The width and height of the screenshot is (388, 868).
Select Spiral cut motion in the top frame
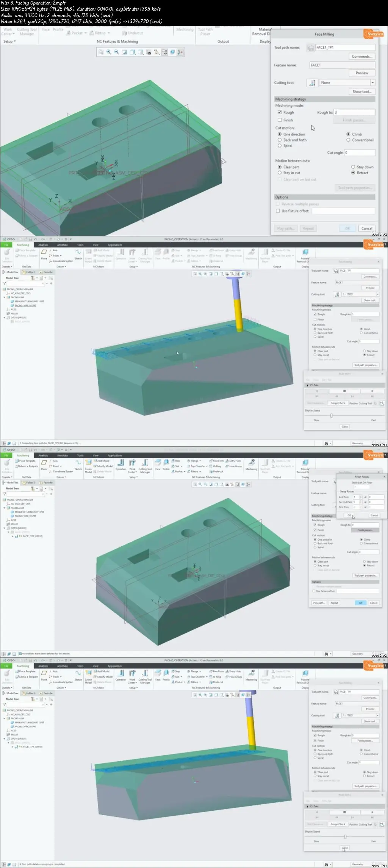pos(280,146)
